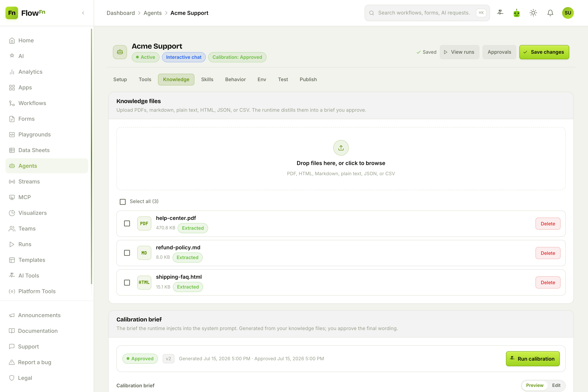The width and height of the screenshot is (588, 392).
Task: Open the Approvals button
Action: tap(499, 52)
